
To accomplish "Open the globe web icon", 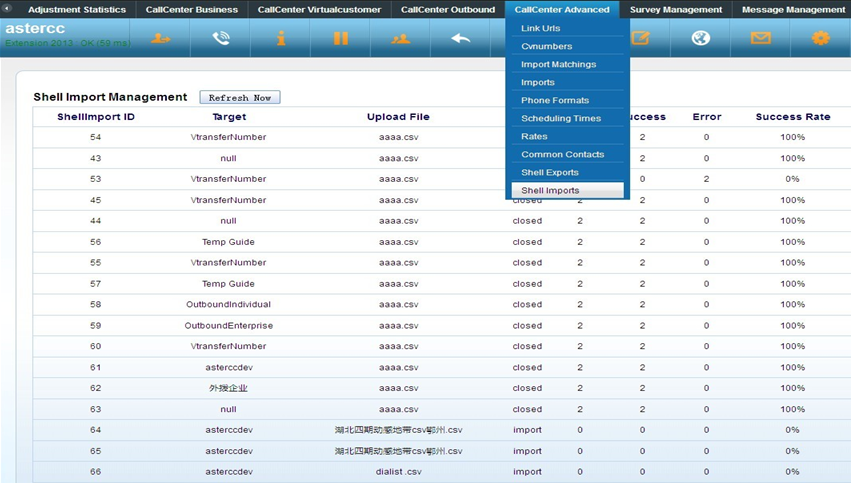I will tap(700, 39).
